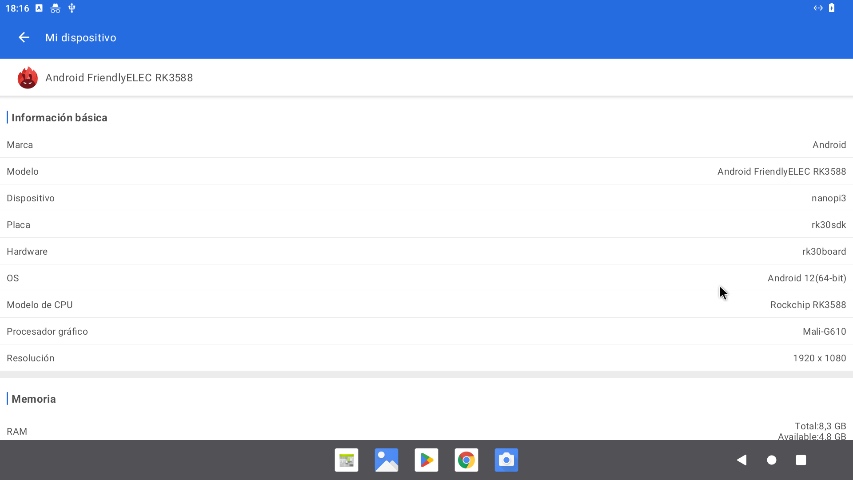Click the value rk30sdk
The width and height of the screenshot is (853, 480).
coord(829,225)
